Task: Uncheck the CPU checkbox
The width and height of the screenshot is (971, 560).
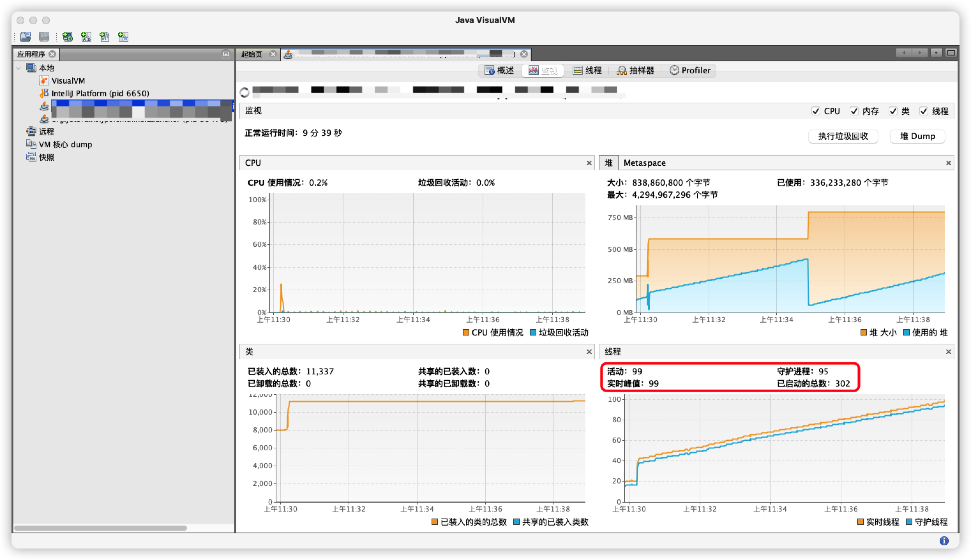Action: tap(816, 111)
